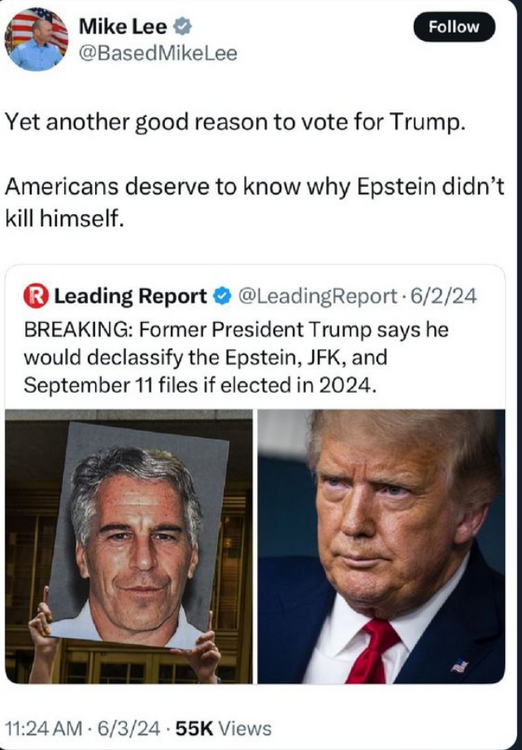Open the right photo with red tie

(x=381, y=546)
